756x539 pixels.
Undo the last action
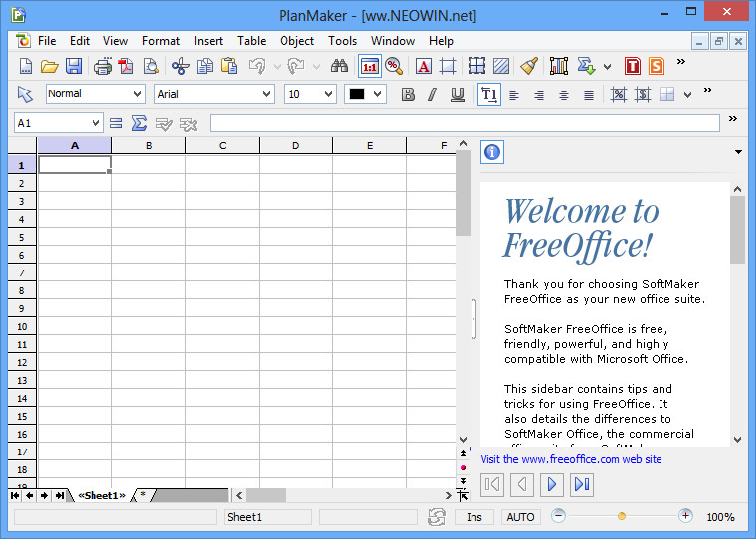(x=257, y=66)
